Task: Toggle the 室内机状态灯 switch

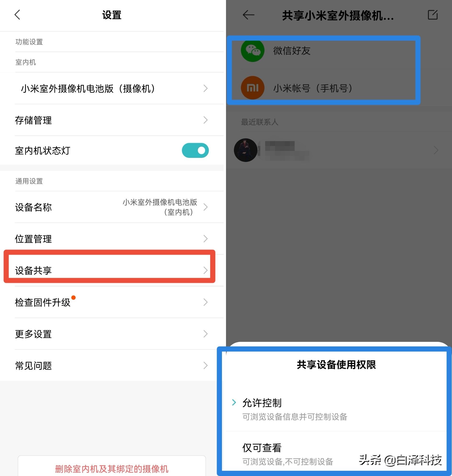Action: point(195,150)
